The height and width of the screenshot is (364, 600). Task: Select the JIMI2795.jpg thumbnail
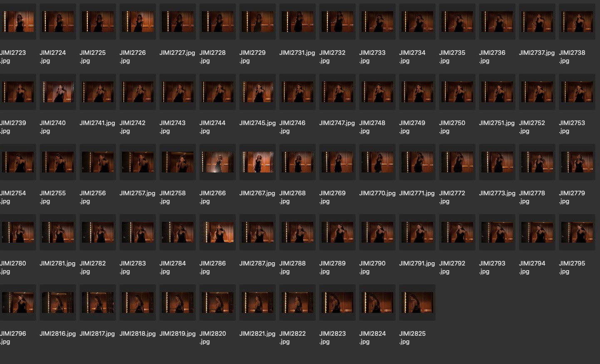pos(577,232)
